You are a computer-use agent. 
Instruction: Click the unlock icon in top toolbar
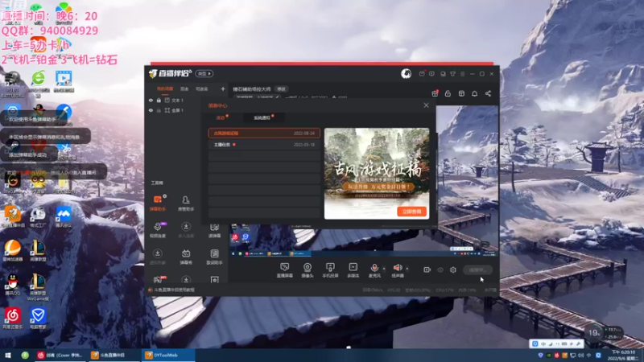click(x=448, y=93)
